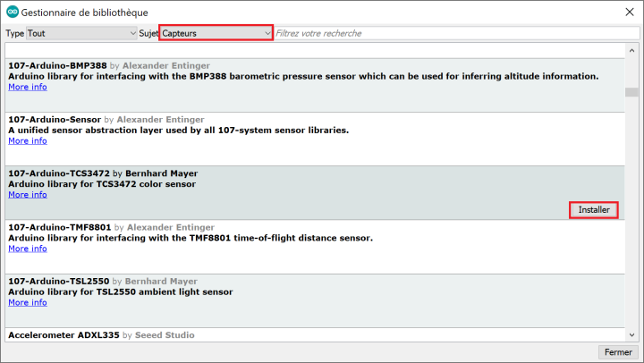644x363 pixels.
Task: Click the 'Sujet' label
Action: point(148,33)
